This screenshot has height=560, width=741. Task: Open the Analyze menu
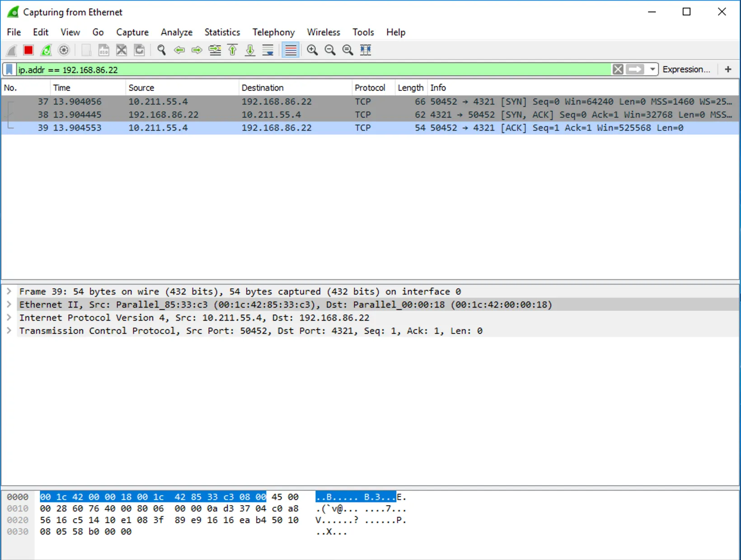[x=177, y=32]
